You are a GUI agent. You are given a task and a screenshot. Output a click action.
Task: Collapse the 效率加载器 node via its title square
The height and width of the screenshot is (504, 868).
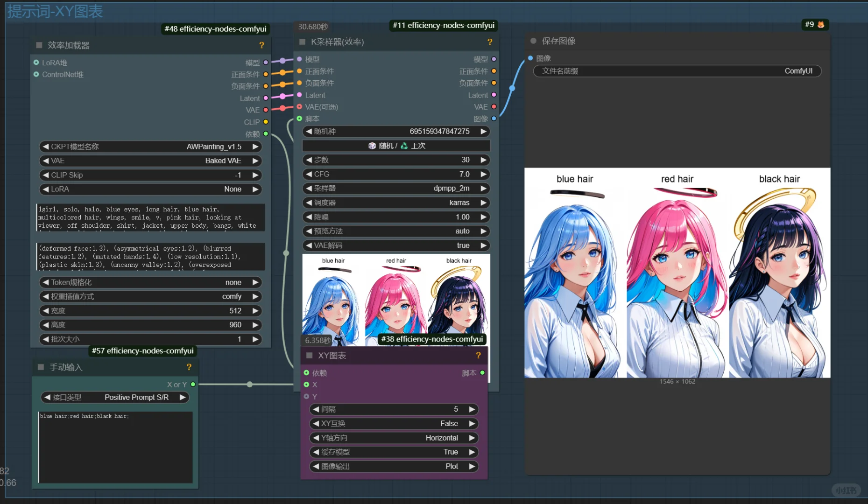(x=39, y=45)
